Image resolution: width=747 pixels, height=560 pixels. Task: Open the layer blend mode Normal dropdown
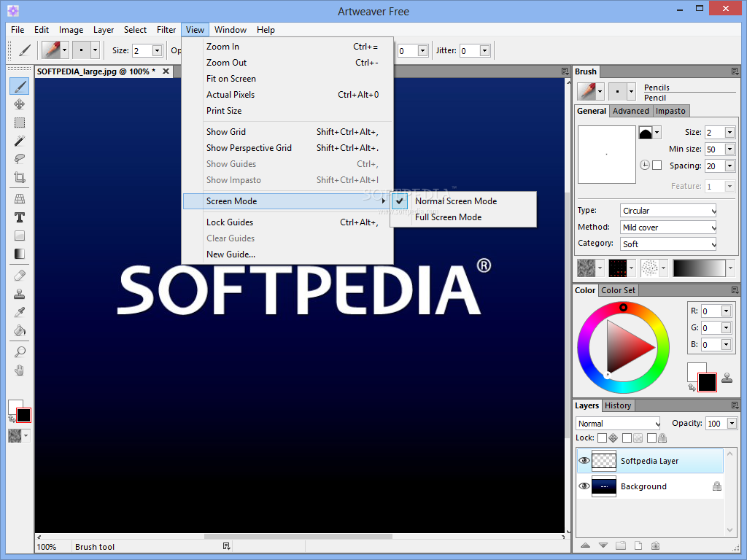pos(618,424)
